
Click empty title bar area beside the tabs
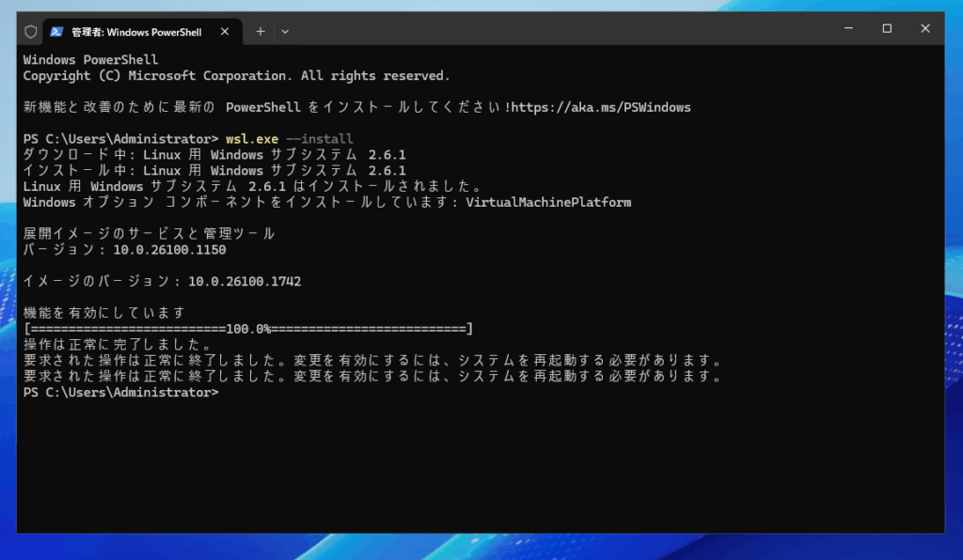click(564, 30)
